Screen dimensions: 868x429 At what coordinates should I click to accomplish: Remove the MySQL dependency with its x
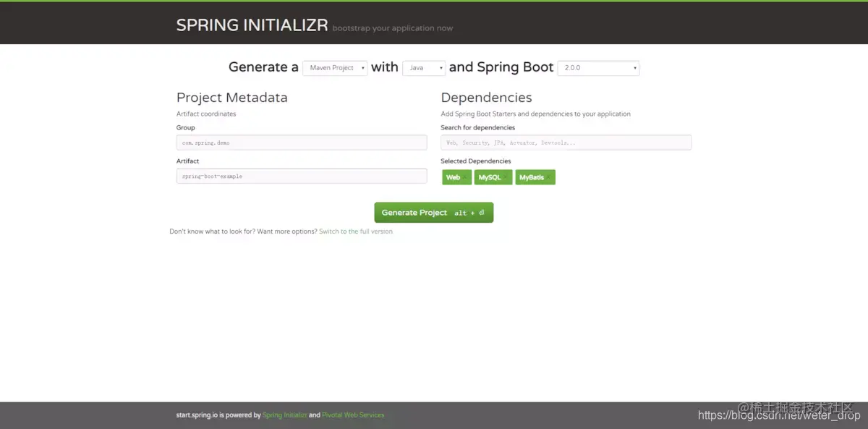(x=506, y=177)
